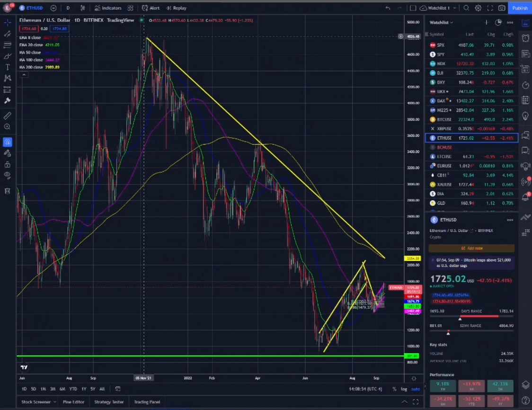The height and width of the screenshot is (410, 532).
Task: Open the Pine Editor tab
Action: [74, 402]
